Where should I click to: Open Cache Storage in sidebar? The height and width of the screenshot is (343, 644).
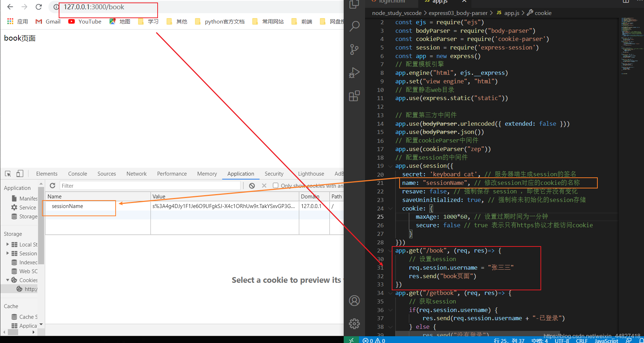tap(24, 317)
